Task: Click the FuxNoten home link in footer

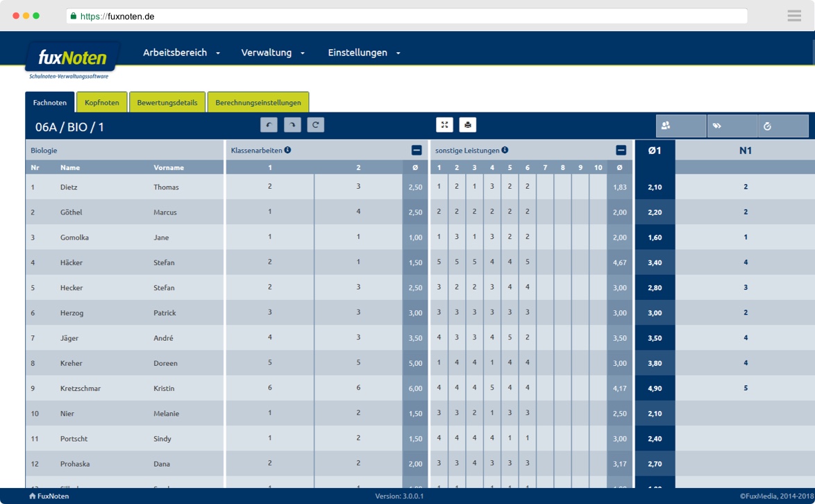Action: (49, 496)
